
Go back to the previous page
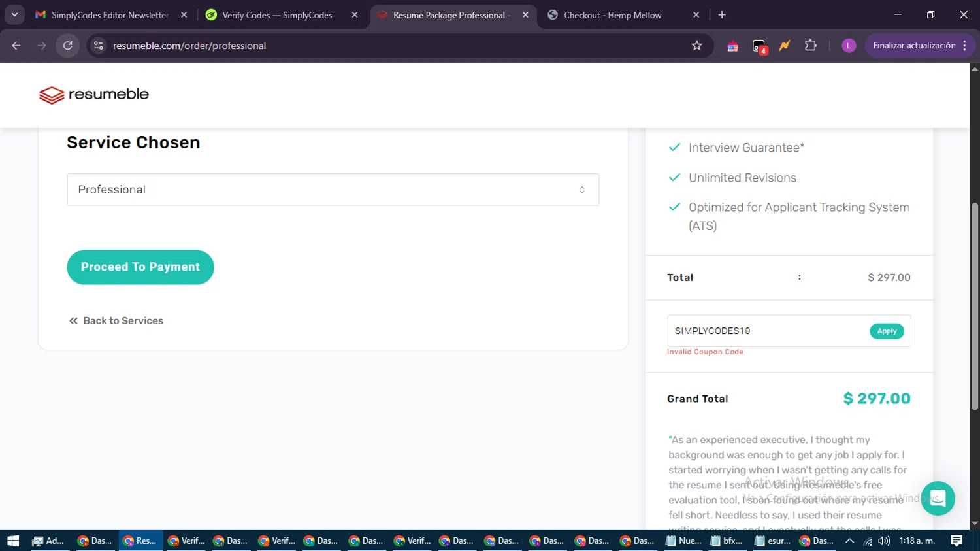click(16, 46)
